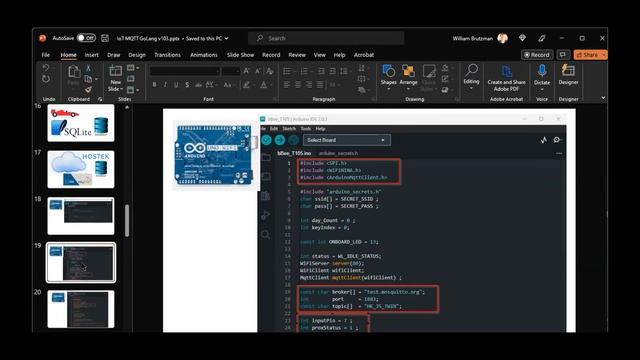The width and height of the screenshot is (640, 360).
Task: Click the Comments speech bubble icon
Action: tap(563, 55)
